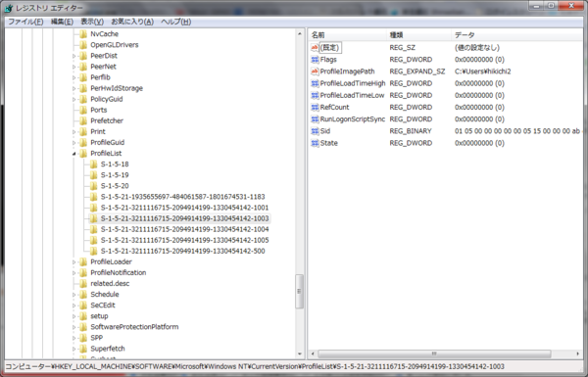Screen dimensions: 588x377
Task: Select the SID key ending in 1005
Action: pos(184,241)
